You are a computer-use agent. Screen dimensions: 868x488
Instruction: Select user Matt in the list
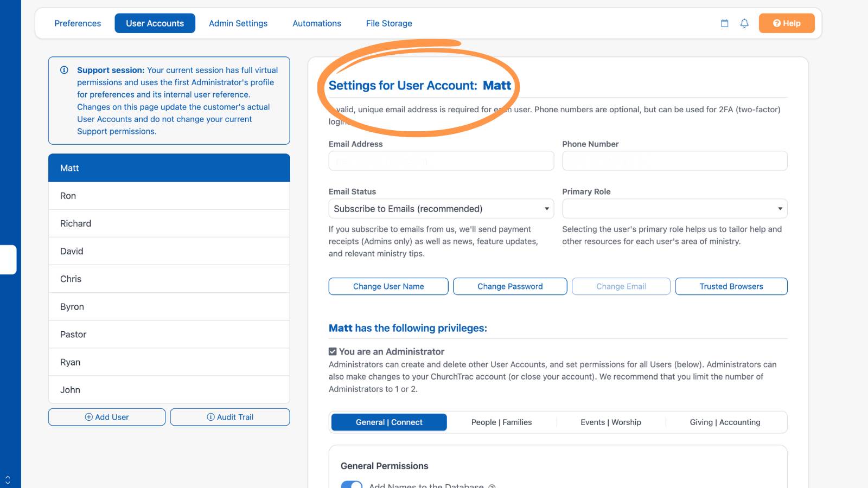click(169, 168)
